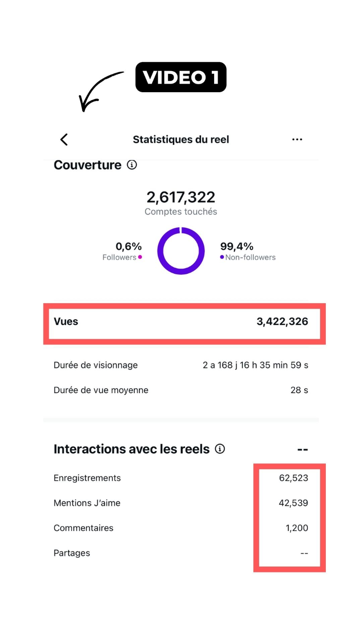The height and width of the screenshot is (644, 362).
Task: Click the 2,617,322 comptes touchés figure
Action: [x=181, y=197]
